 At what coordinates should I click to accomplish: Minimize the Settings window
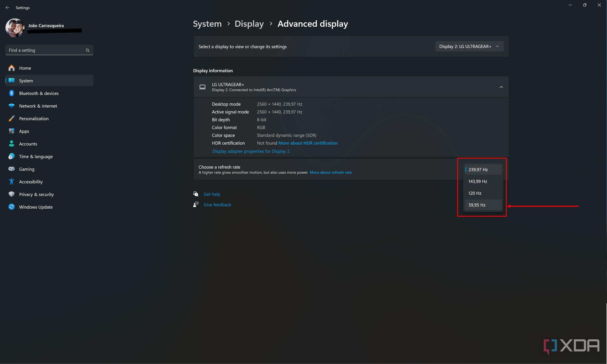point(570,5)
